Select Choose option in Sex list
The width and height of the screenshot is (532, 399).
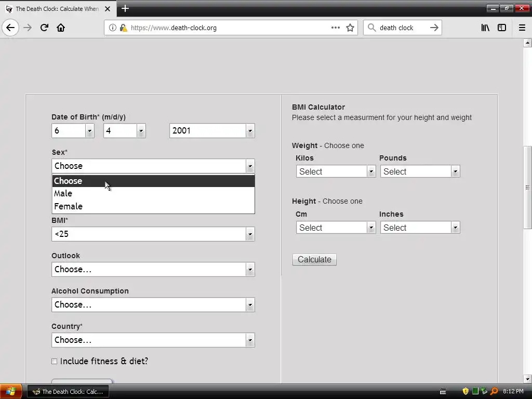click(x=153, y=181)
